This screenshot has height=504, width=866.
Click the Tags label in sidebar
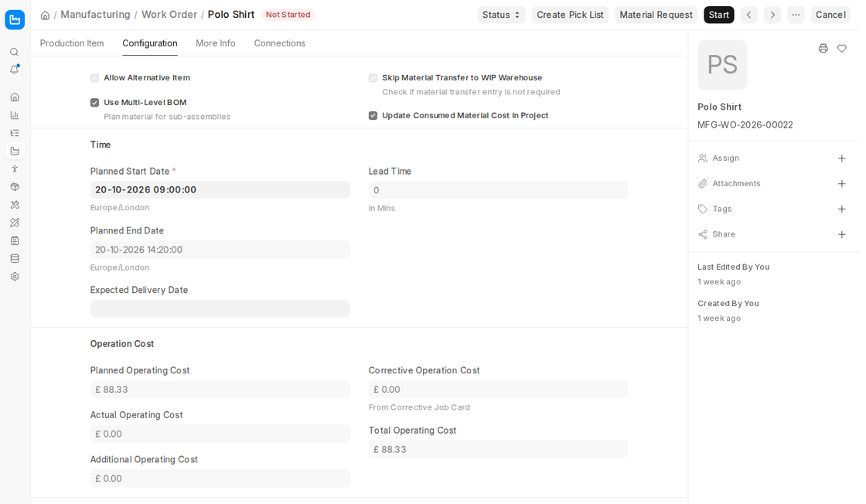tap(722, 209)
